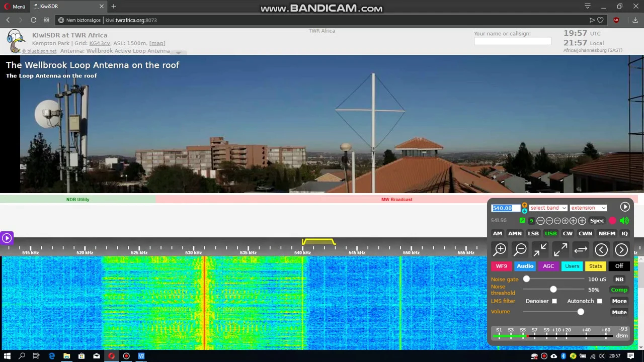Open the [map] link

(157, 43)
